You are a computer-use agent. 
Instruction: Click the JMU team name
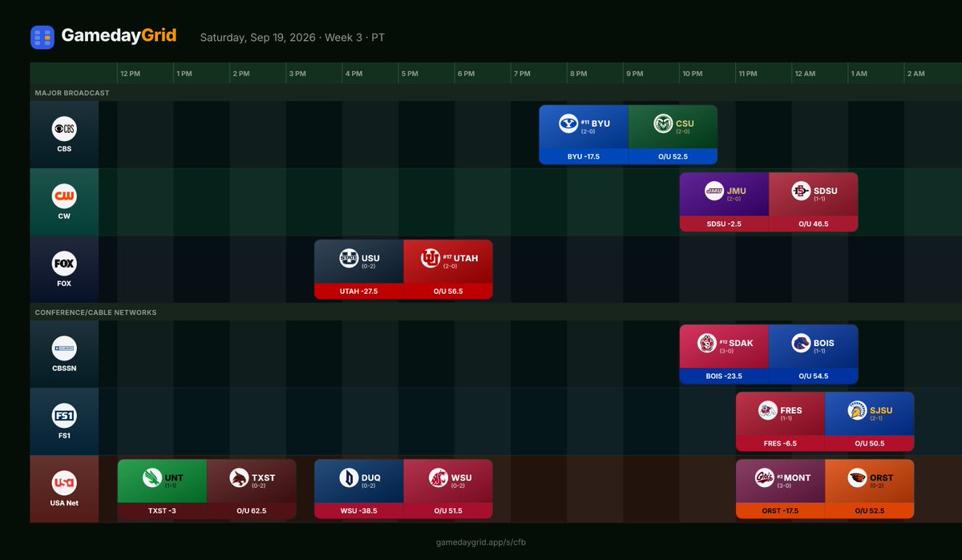click(x=737, y=191)
